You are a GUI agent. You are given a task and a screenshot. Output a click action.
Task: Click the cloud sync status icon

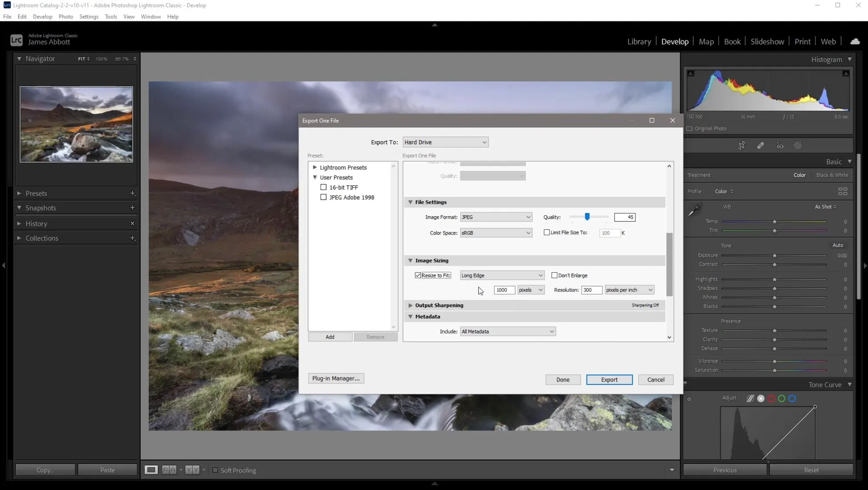click(x=855, y=42)
